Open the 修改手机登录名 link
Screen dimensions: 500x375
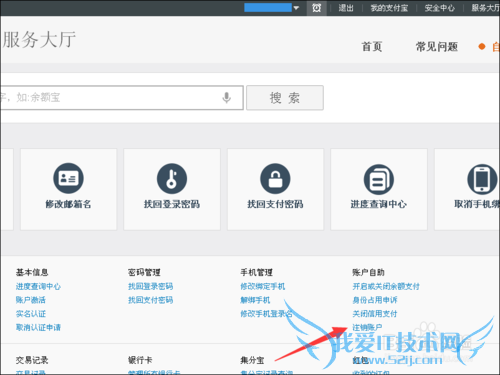coord(266,314)
